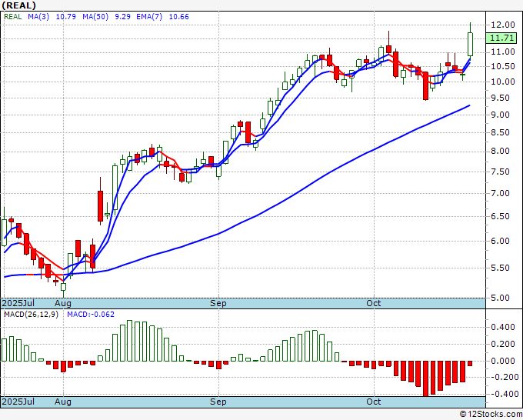Click Sep on the MACD panel axis
Viewport: 523px width, 420px height.
point(218,402)
